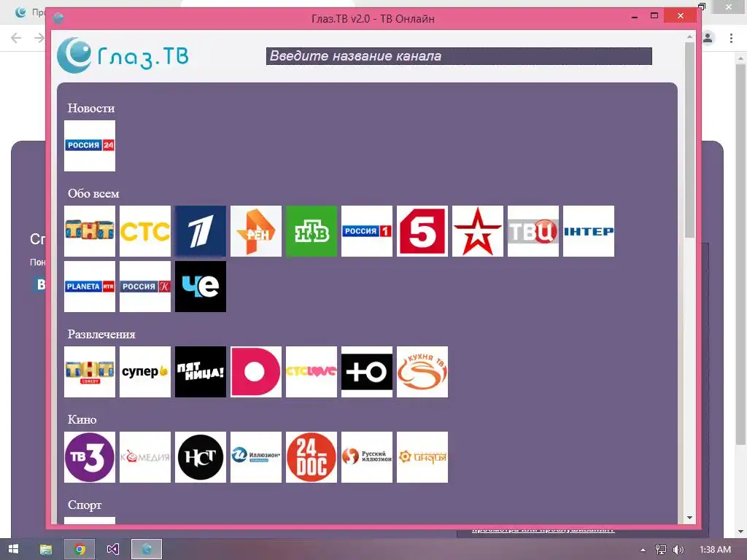Open the РЕН ТВ channel
747x560 pixels.
pyautogui.click(x=256, y=231)
